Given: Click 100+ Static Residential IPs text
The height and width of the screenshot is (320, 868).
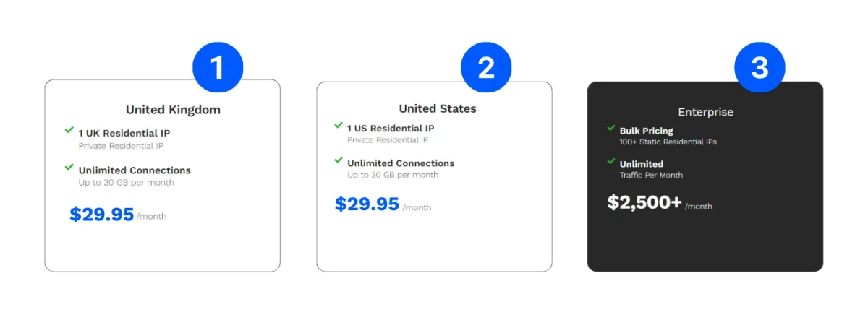Looking at the screenshot, I should (668, 142).
